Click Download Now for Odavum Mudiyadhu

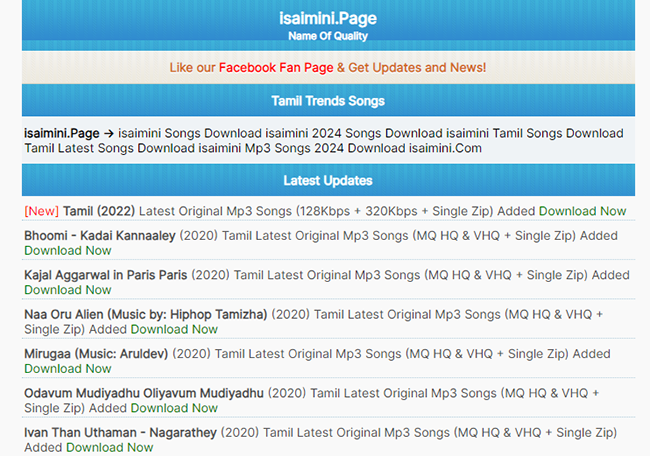click(174, 408)
